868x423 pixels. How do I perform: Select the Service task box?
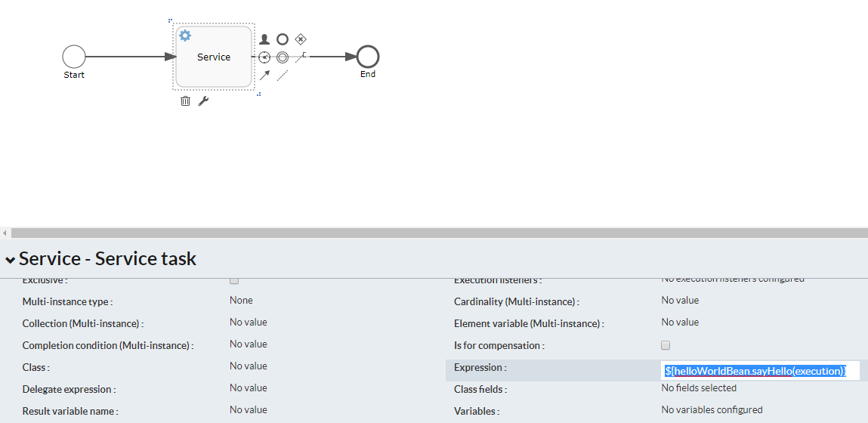pyautogui.click(x=214, y=57)
